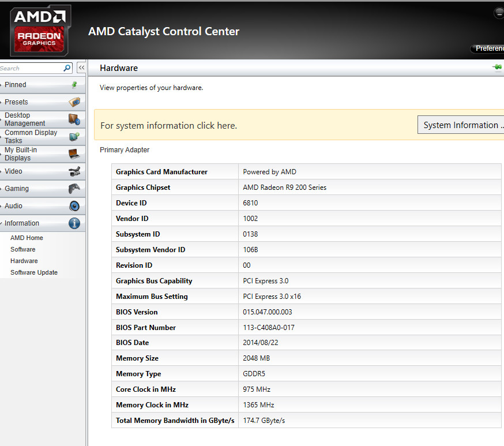Image resolution: width=504 pixels, height=446 pixels.
Task: Click the BIOS Part Number value
Action: tap(269, 328)
